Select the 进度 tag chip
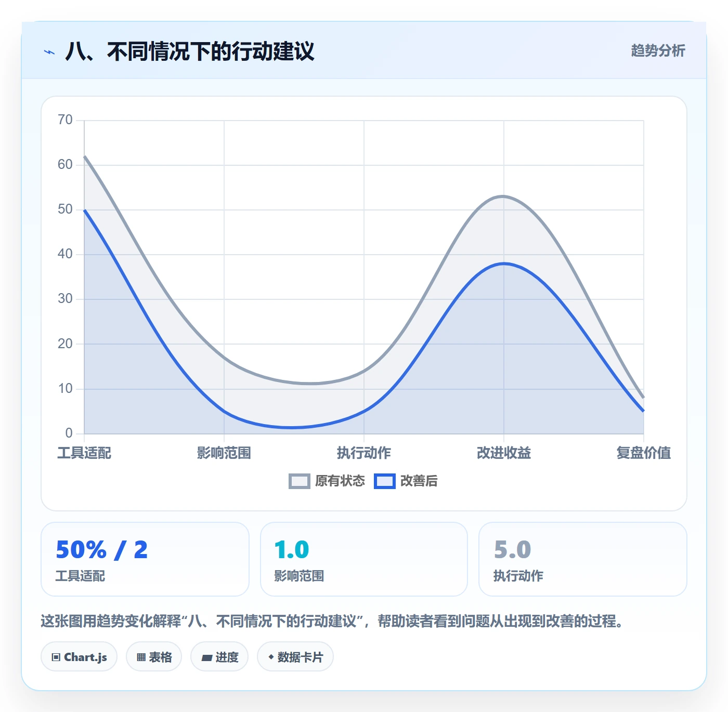 (219, 657)
